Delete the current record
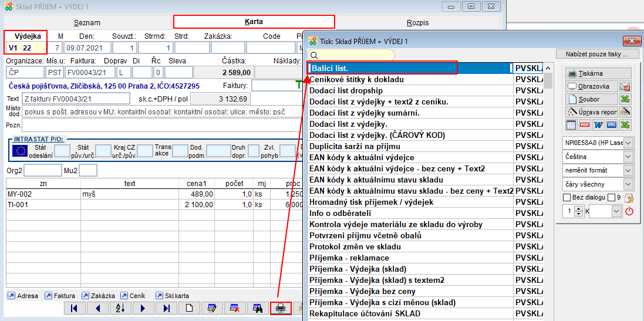Image resolution: width=644 pixels, height=321 pixels. 235,309
